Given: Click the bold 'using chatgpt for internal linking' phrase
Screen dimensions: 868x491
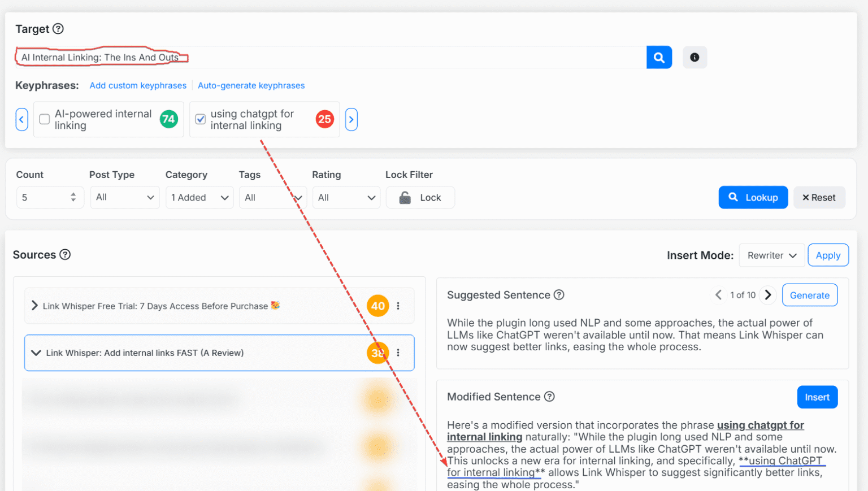Looking at the screenshot, I should click(x=626, y=431).
